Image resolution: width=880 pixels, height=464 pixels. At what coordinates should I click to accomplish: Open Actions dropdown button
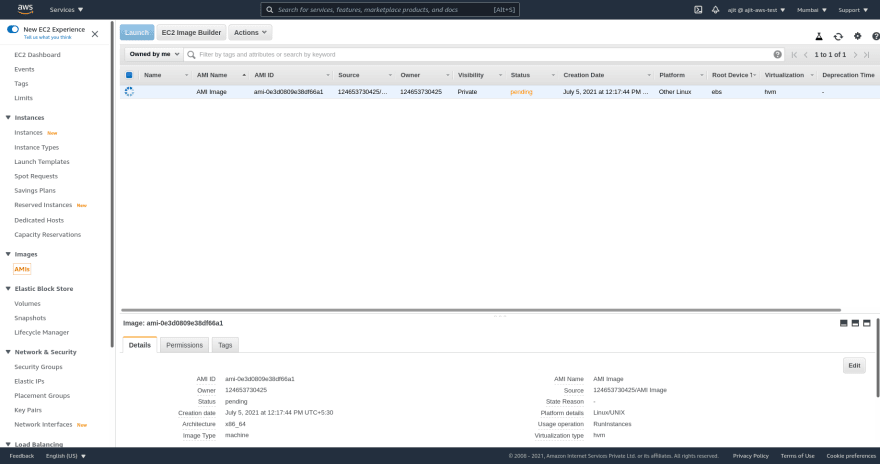[250, 33]
